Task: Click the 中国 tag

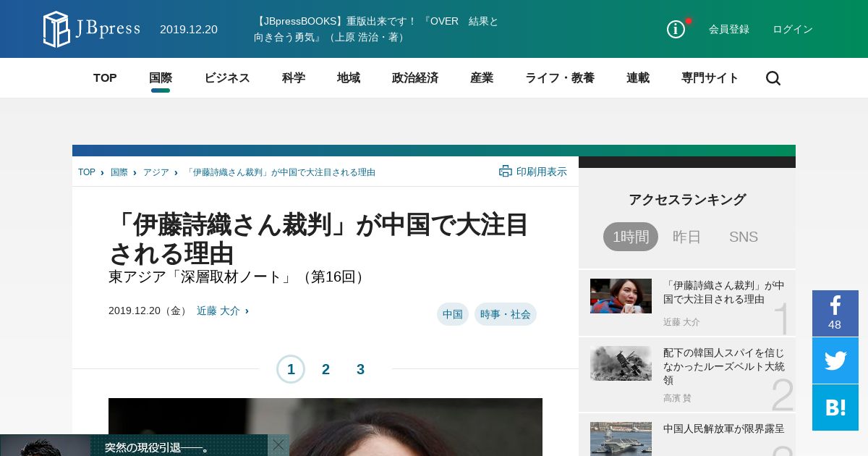Action: point(453,314)
